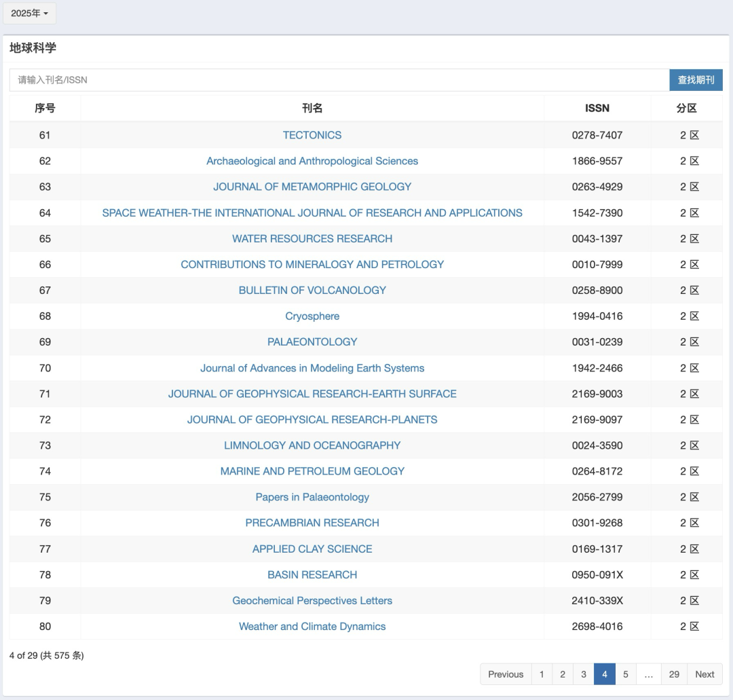Select ISSN 0043-1397 cell
Screen dimensions: 733x700
(x=597, y=238)
